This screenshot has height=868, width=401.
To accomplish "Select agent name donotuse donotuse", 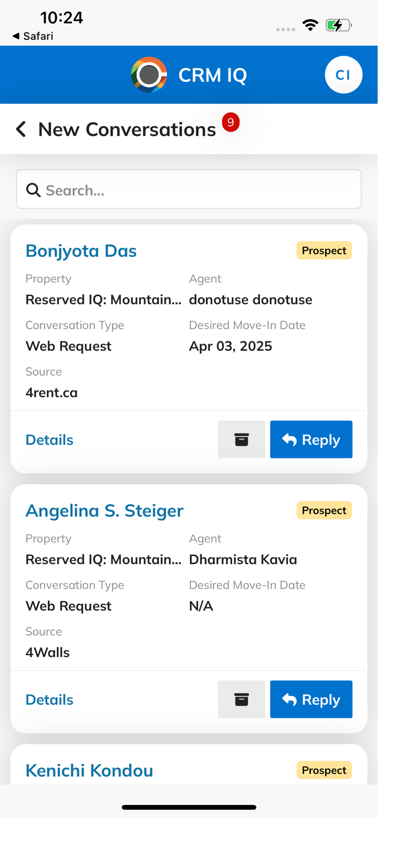I will [251, 300].
